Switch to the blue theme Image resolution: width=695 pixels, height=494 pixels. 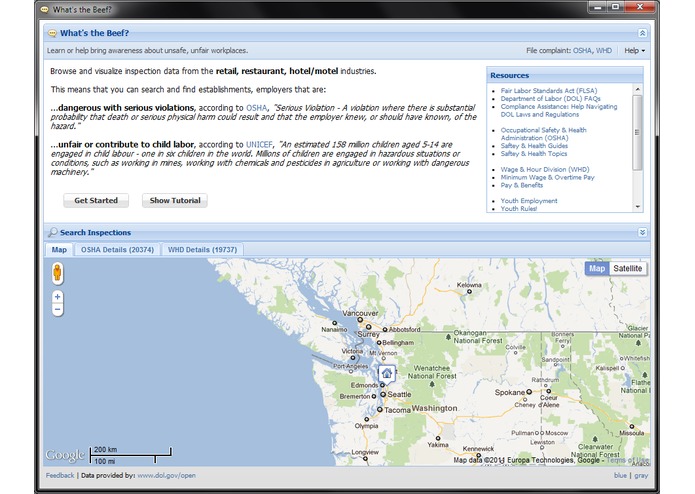point(620,475)
